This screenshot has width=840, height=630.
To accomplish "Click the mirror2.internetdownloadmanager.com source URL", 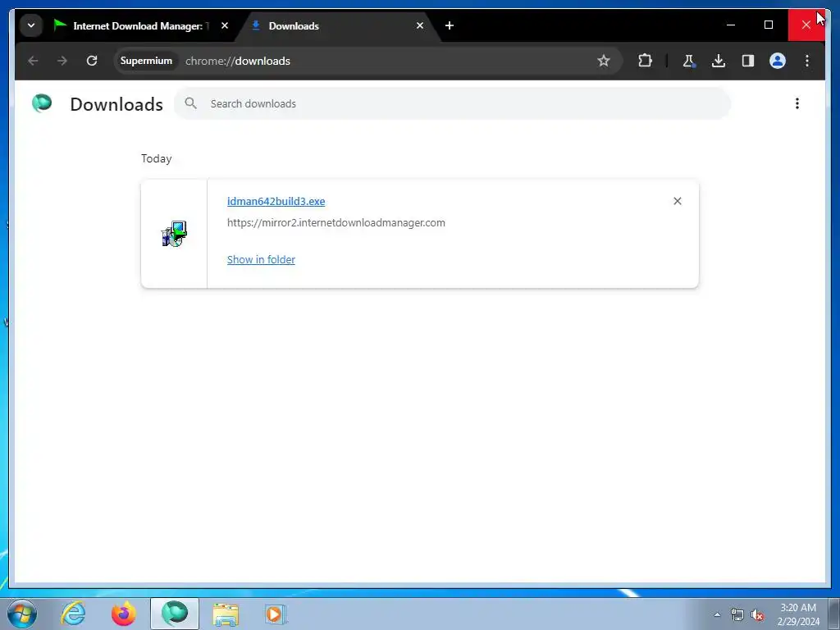I will click(x=336, y=223).
